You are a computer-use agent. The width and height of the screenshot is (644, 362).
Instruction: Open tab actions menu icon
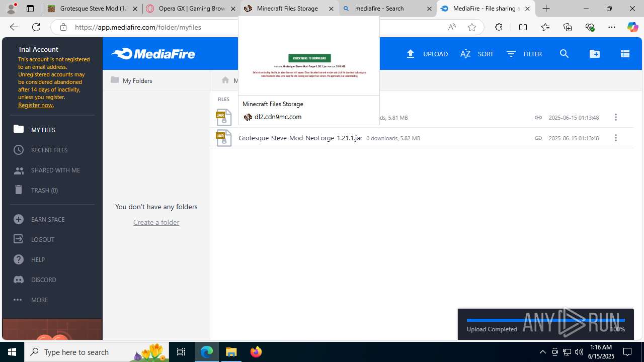[x=30, y=9]
